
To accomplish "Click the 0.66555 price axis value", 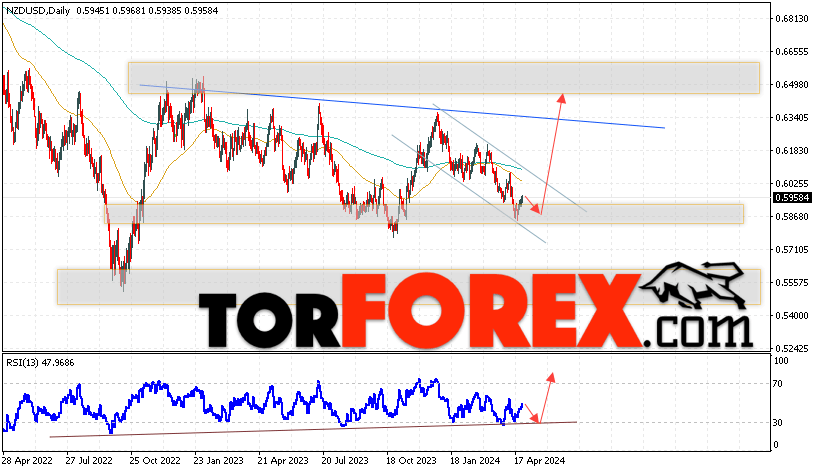I will (793, 52).
